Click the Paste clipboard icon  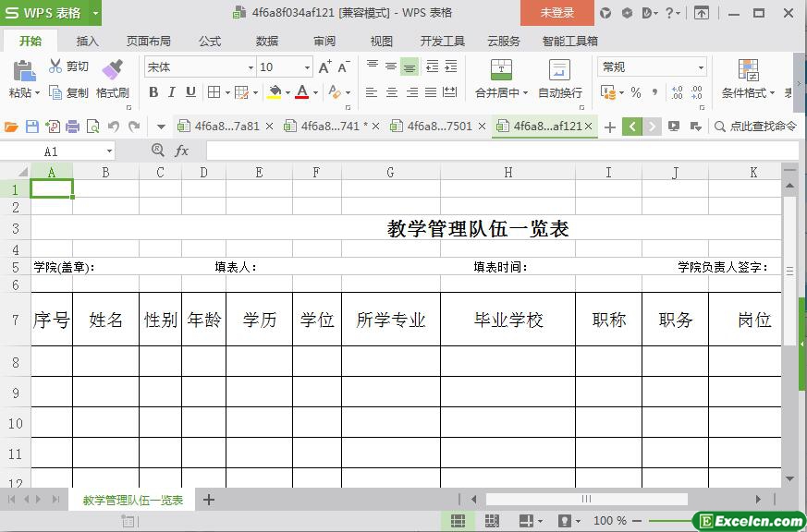24,71
